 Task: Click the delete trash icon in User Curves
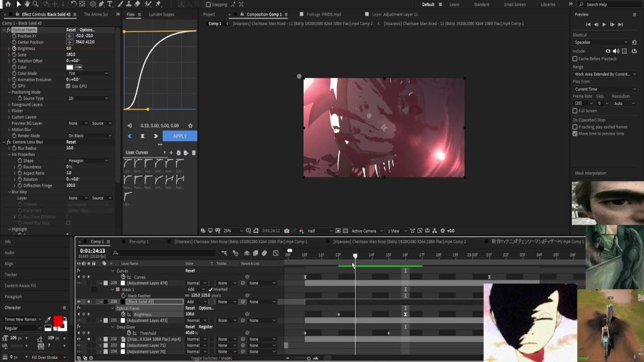point(194,152)
